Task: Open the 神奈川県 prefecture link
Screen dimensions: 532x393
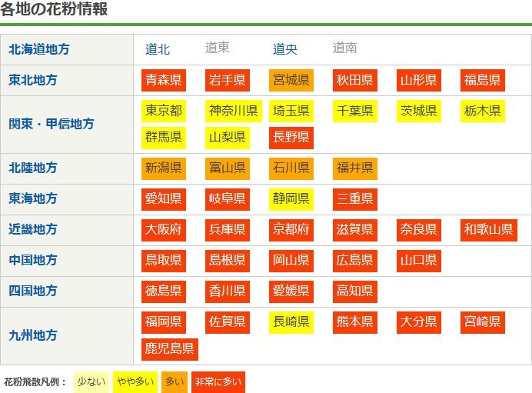Action: [234, 111]
